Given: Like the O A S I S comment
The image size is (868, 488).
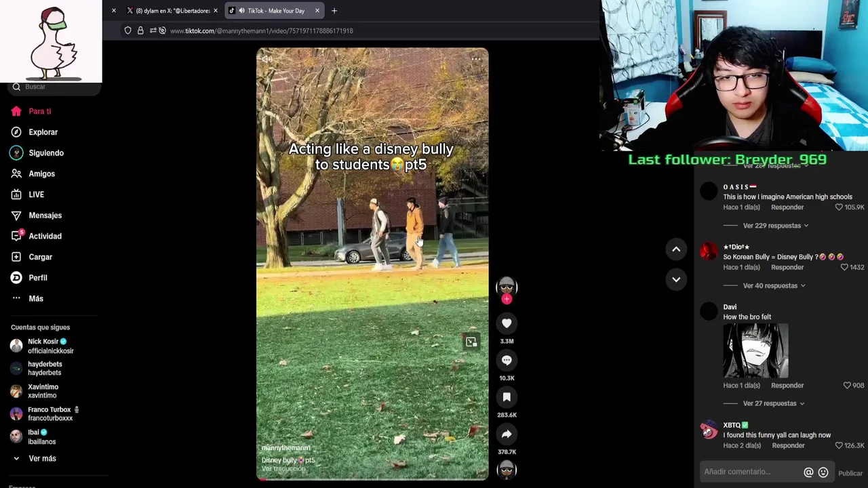Looking at the screenshot, I should pos(839,207).
